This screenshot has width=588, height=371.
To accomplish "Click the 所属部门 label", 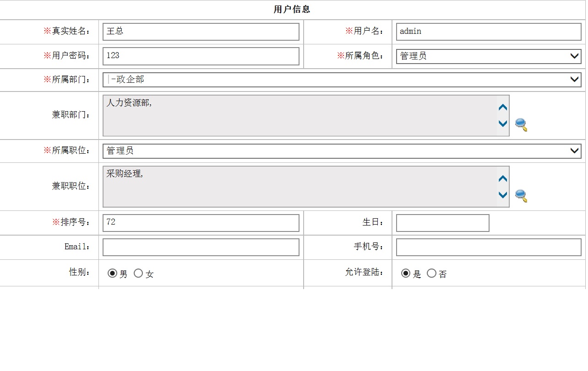I will tap(67, 80).
